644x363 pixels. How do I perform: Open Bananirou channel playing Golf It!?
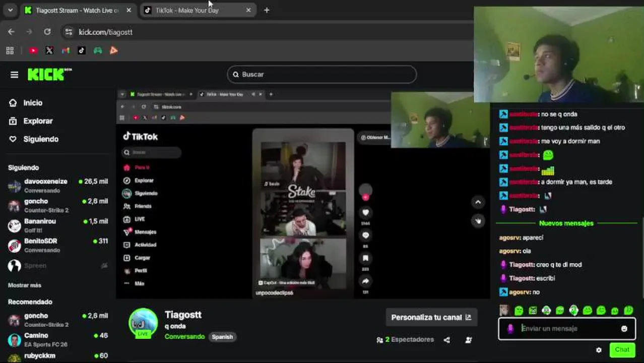58,225
